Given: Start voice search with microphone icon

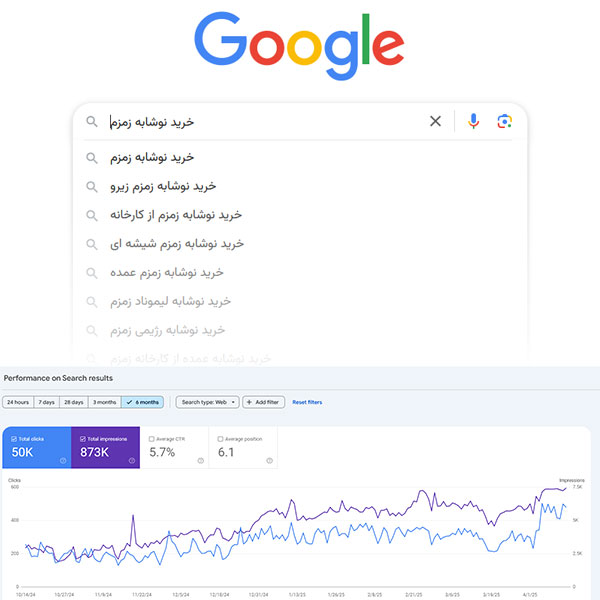Looking at the screenshot, I should click(473, 121).
